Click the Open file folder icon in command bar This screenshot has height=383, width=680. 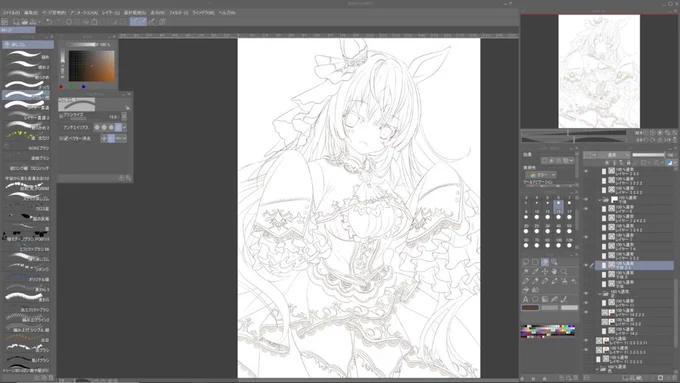point(25,22)
